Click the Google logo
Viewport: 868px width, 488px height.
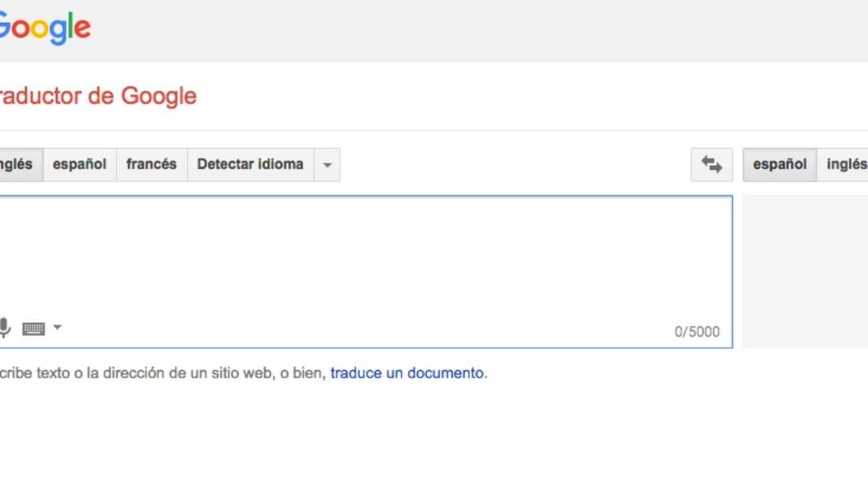click(45, 28)
